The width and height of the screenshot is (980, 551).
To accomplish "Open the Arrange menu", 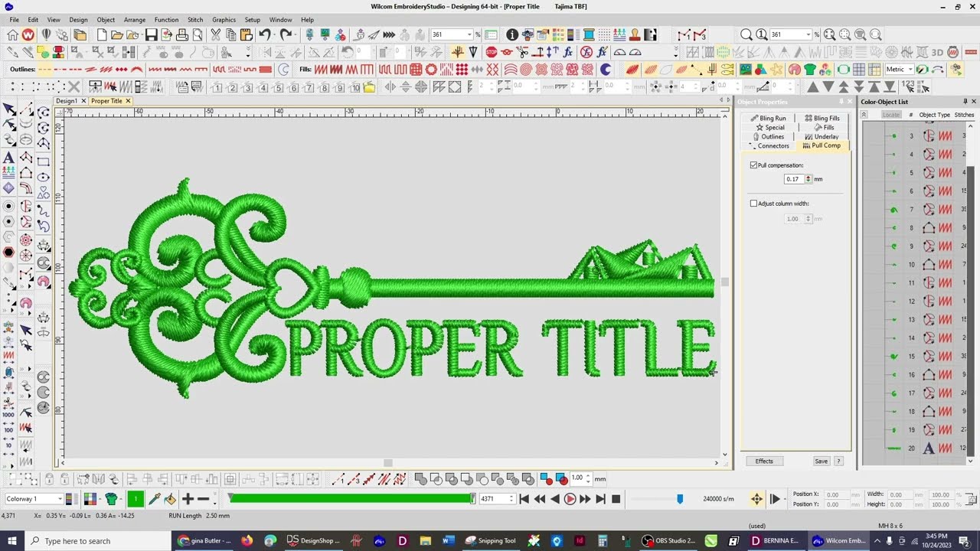I will coord(135,20).
